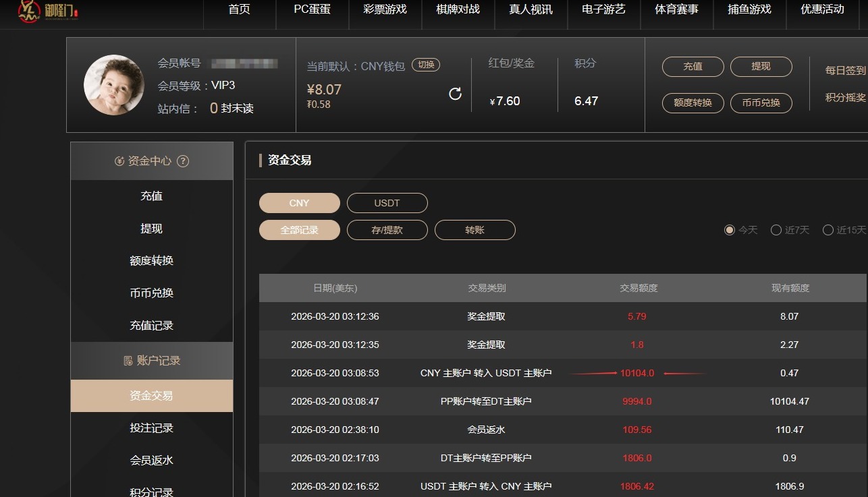Viewport: 868px width, 497px height.
Task: Click the profile avatar photo
Action: click(114, 84)
